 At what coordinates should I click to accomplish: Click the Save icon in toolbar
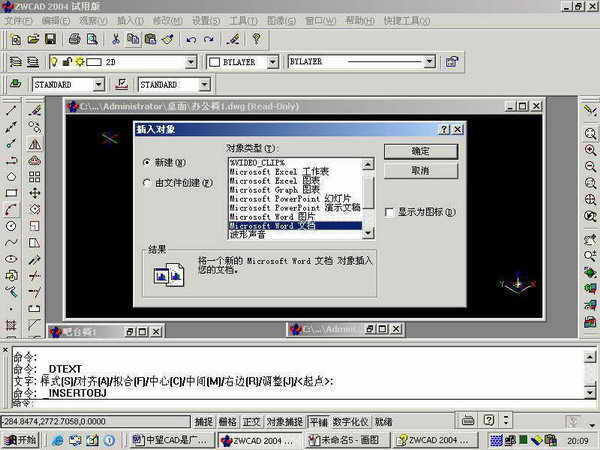click(49, 39)
